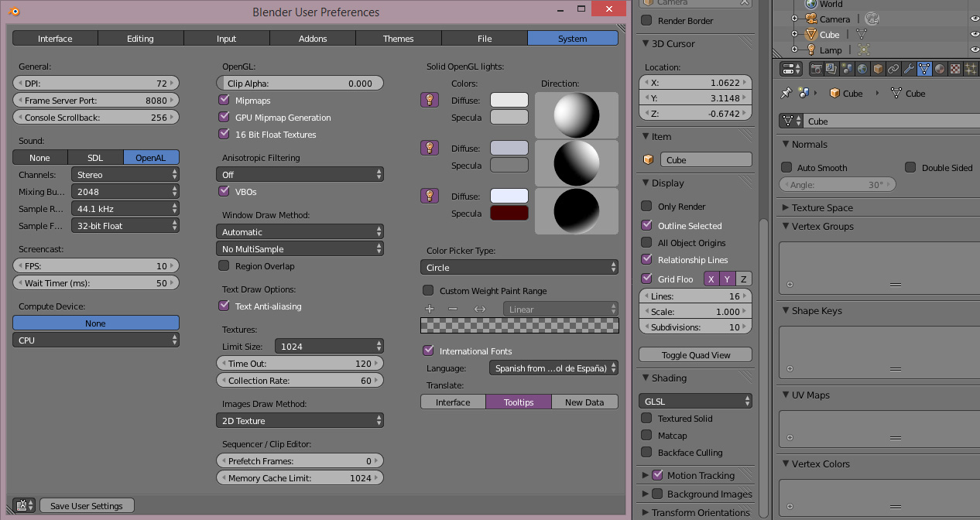Switch to the Addons preferences tab
The width and height of the screenshot is (980, 520).
point(313,39)
